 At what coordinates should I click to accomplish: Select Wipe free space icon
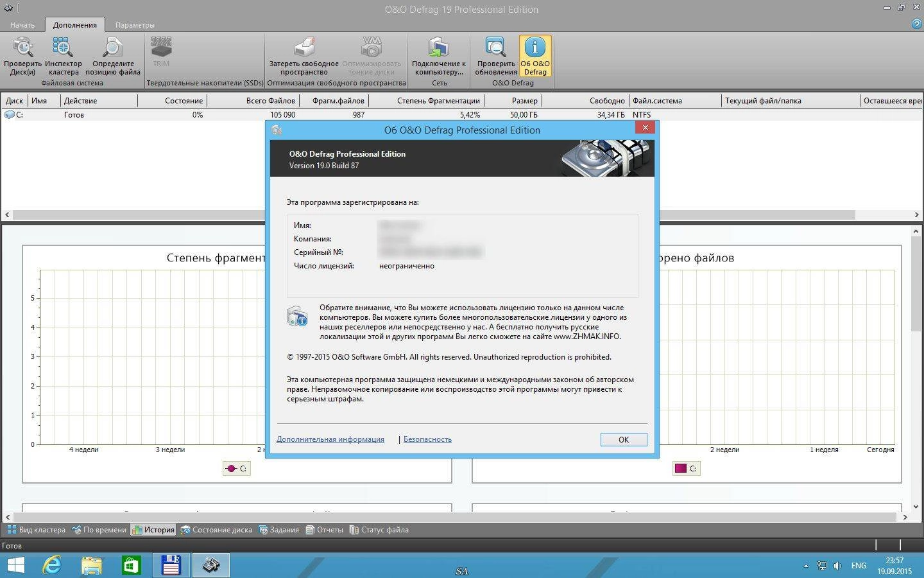click(304, 56)
